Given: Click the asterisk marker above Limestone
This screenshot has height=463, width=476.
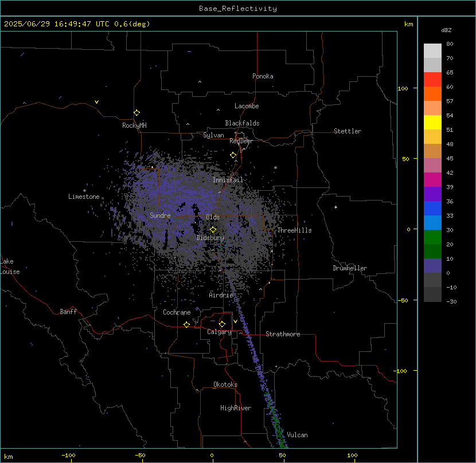Looking at the screenshot, I should tap(84, 191).
